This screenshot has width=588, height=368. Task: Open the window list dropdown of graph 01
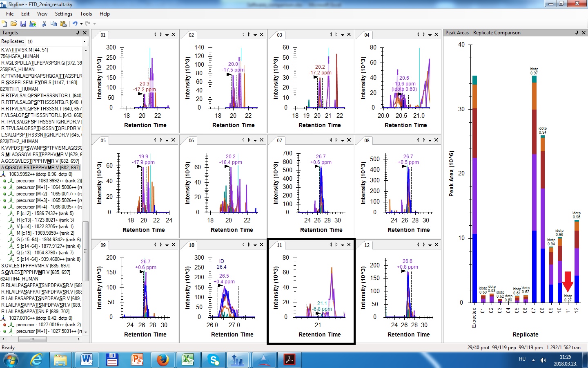click(167, 35)
